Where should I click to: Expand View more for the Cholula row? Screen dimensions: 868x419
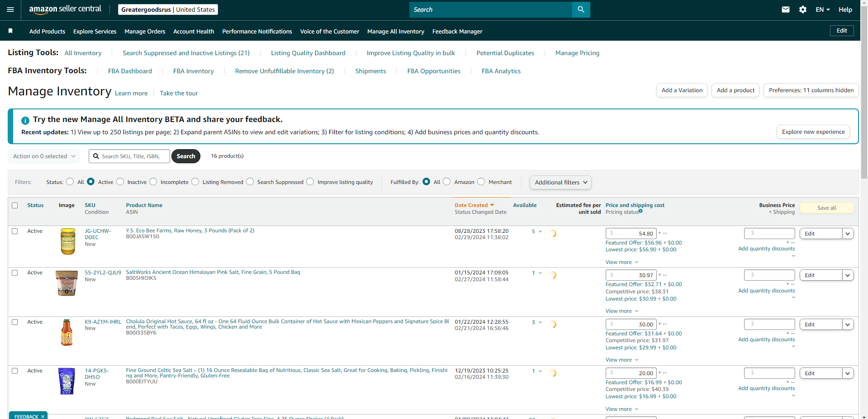tap(622, 360)
